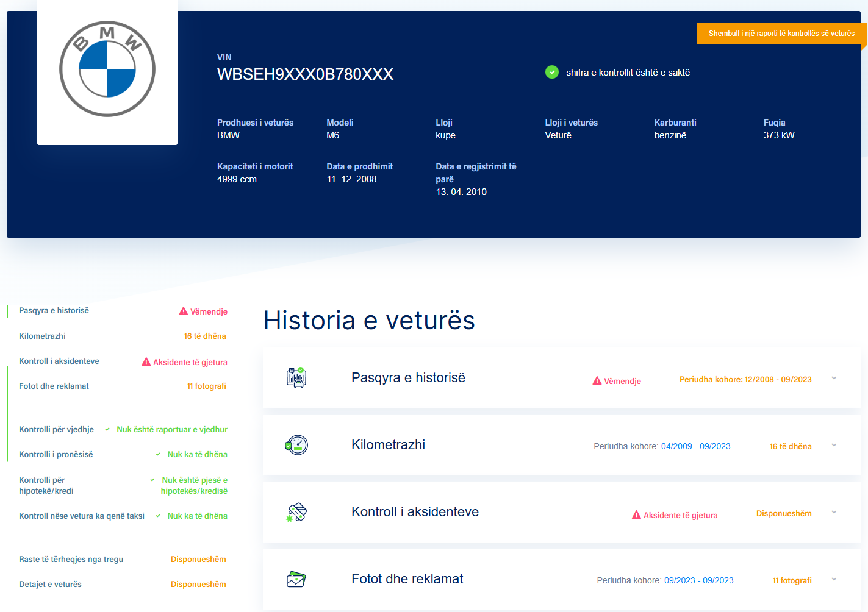This screenshot has height=612, width=868.
Task: Select Pasqyra e historisë in sidebar
Action: click(x=54, y=311)
